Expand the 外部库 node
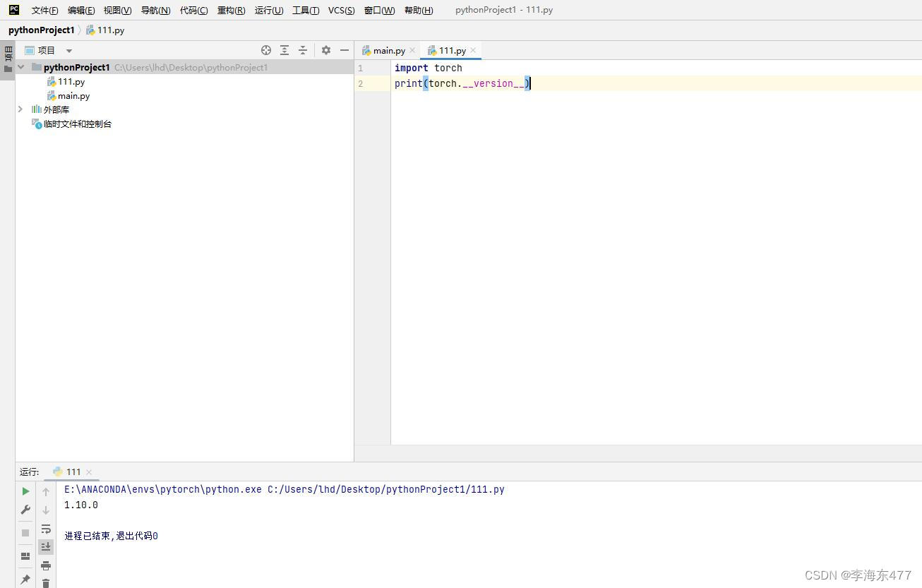 20,109
